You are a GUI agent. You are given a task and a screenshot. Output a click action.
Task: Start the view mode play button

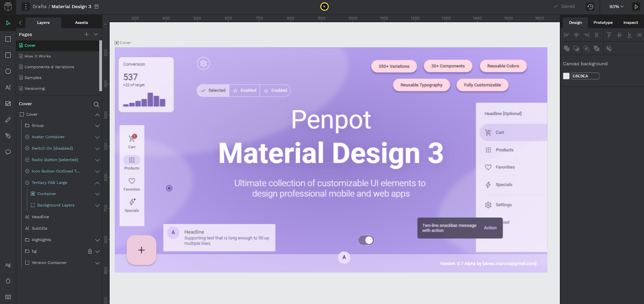tap(636, 6)
